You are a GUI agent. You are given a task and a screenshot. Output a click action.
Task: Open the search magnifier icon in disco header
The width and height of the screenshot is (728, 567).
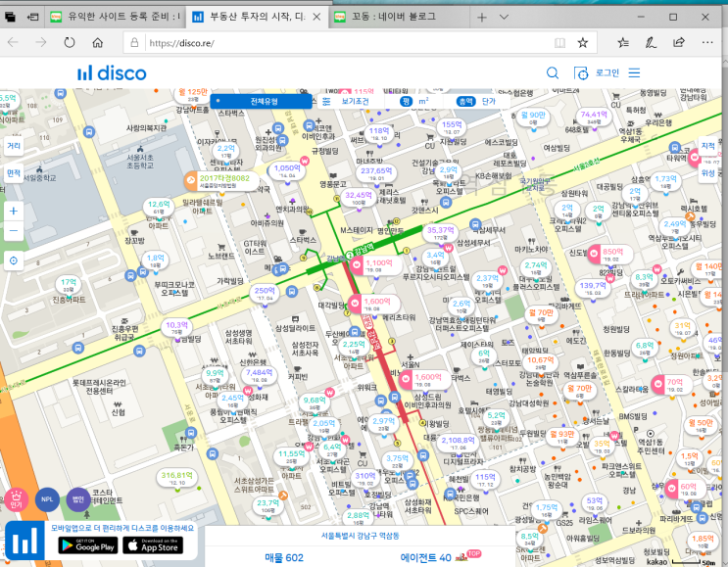pos(552,72)
